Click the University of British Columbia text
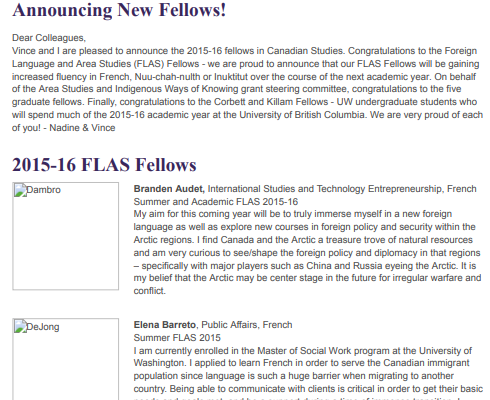This screenshot has height=400, width=490. 302,115
